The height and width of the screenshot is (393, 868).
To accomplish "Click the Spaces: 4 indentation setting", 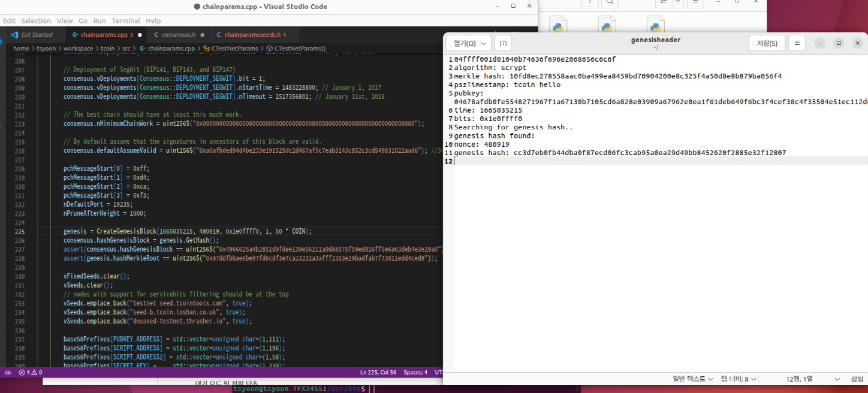I will (x=415, y=372).
